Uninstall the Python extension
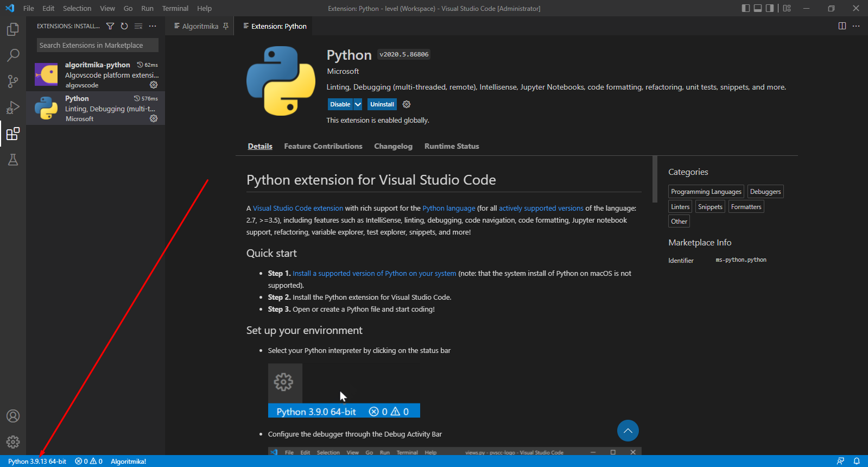The image size is (868, 467). pos(382,104)
